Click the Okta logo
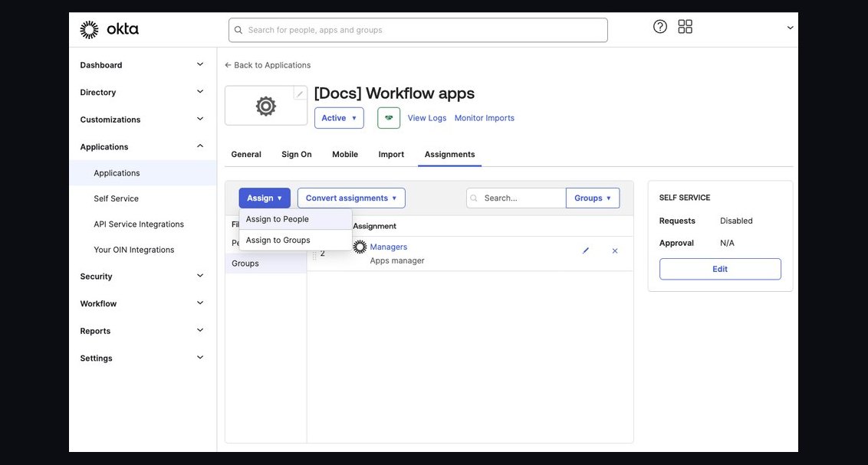Viewport: 868px width, 465px height. tap(109, 29)
